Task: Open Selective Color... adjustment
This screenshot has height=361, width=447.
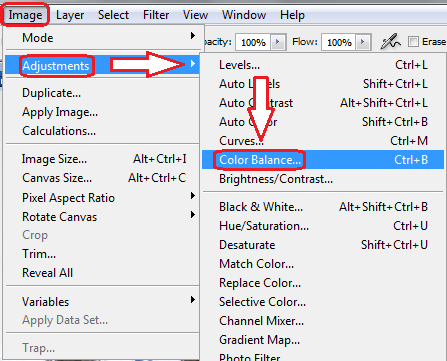Action: point(323,302)
